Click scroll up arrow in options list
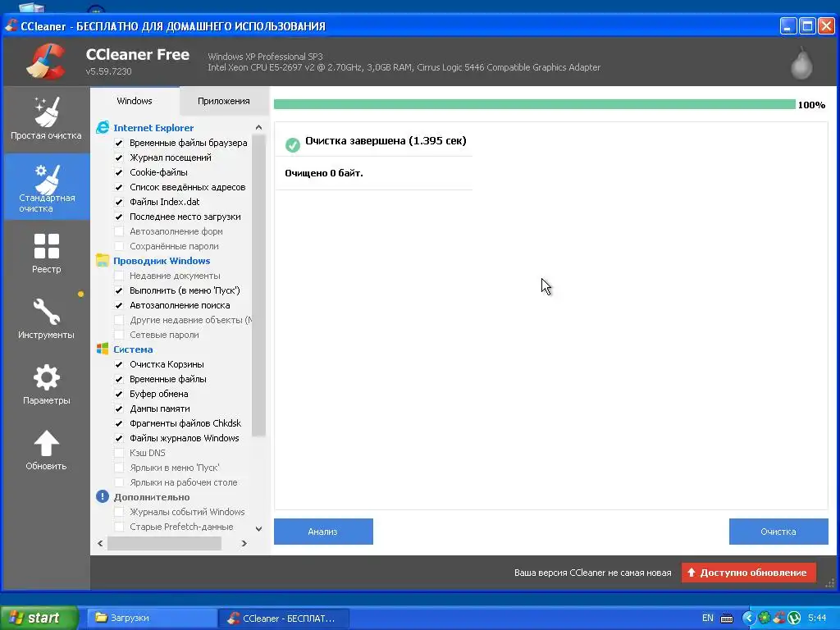The image size is (840, 630). click(x=258, y=127)
